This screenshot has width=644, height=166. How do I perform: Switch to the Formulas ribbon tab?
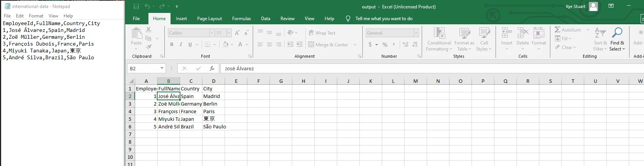241,19
